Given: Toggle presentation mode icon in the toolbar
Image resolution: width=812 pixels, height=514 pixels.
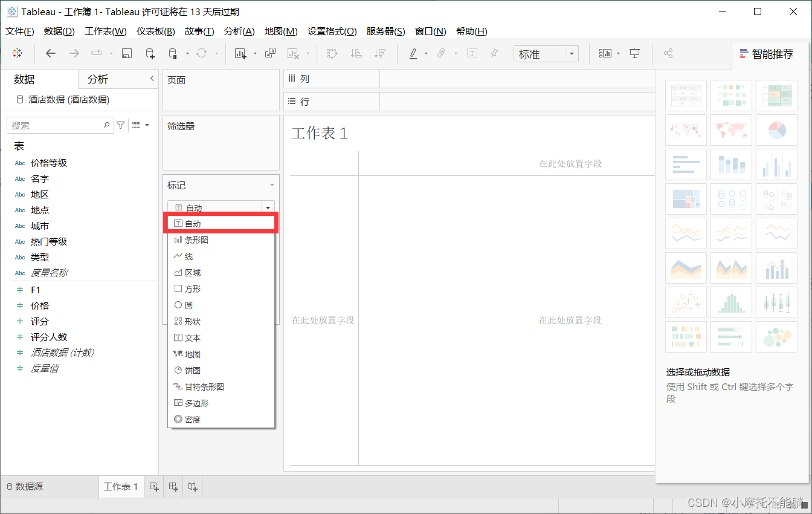Looking at the screenshot, I should (634, 54).
